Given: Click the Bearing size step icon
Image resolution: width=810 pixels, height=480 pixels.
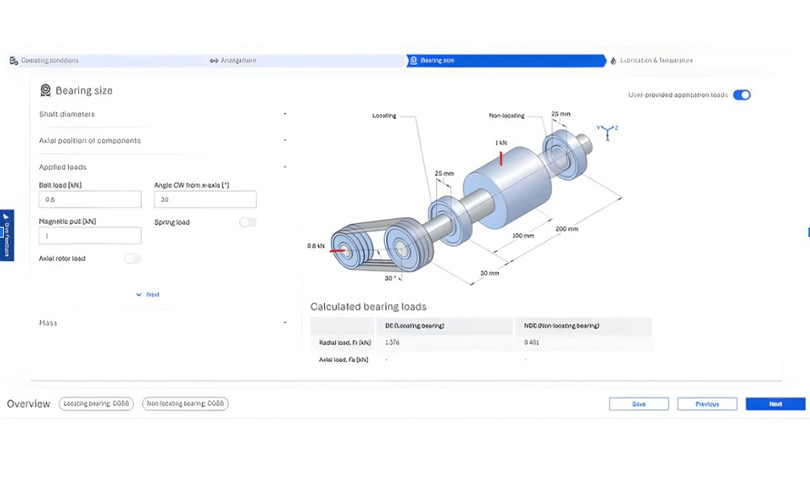Looking at the screenshot, I should point(413,61).
